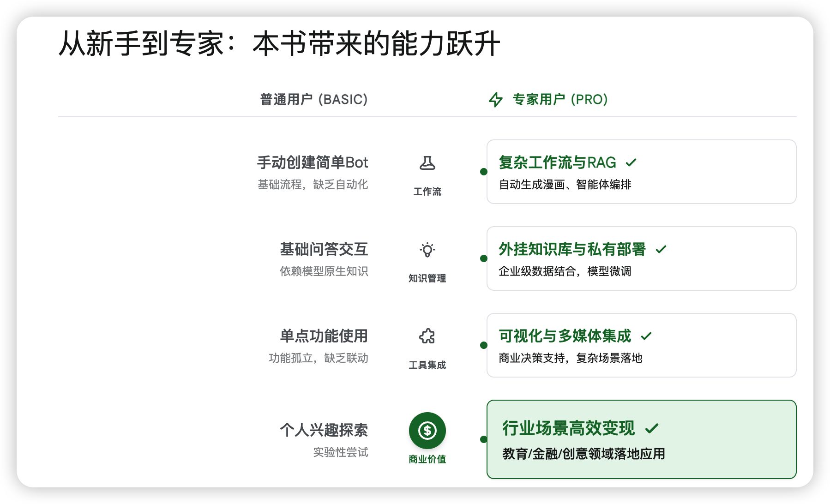Click the 商业价值 dollar coin icon

[427, 430]
